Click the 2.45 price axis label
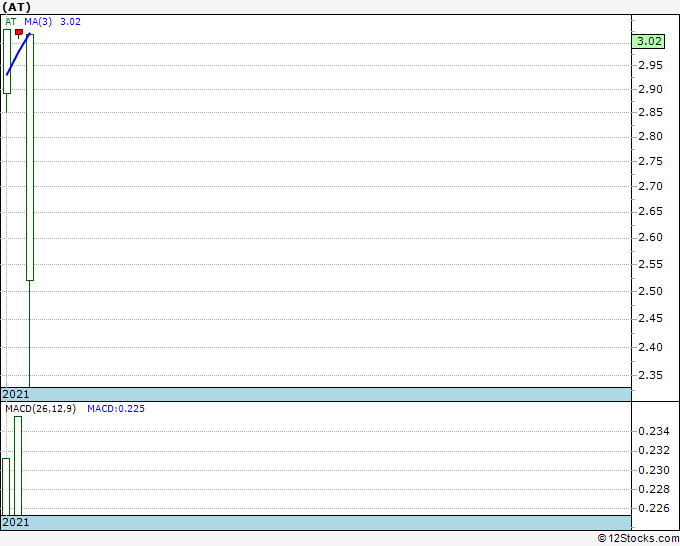Screen dimensions: 680x546 click(x=651, y=319)
